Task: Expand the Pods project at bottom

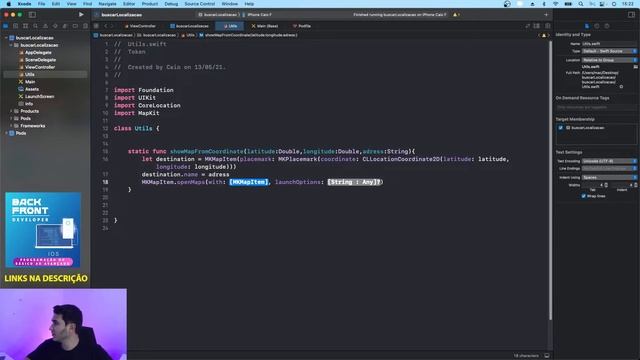Action: [6, 133]
